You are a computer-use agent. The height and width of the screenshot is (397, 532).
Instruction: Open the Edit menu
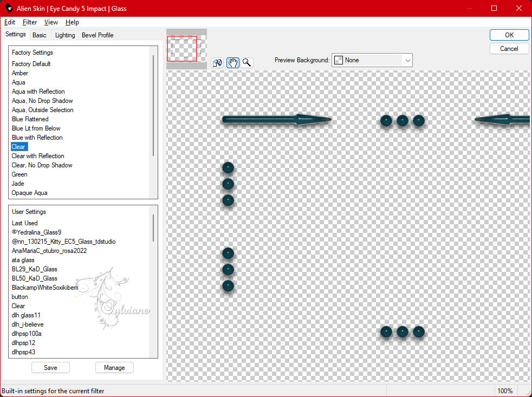(x=10, y=22)
